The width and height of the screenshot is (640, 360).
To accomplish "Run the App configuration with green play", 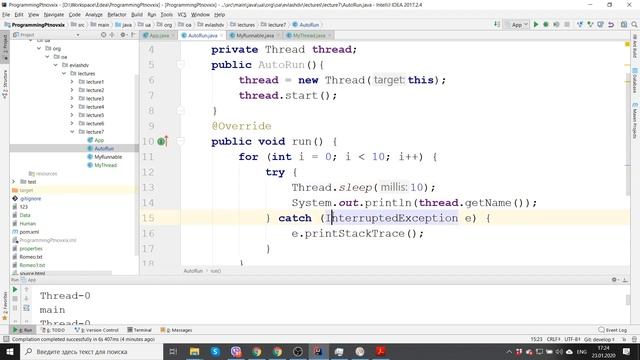I will point(536,24).
